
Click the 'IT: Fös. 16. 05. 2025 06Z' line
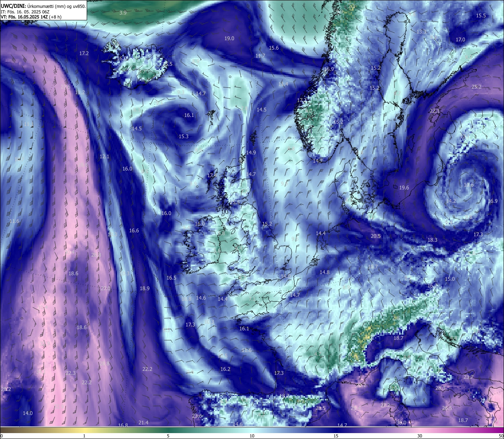pyautogui.click(x=25, y=12)
